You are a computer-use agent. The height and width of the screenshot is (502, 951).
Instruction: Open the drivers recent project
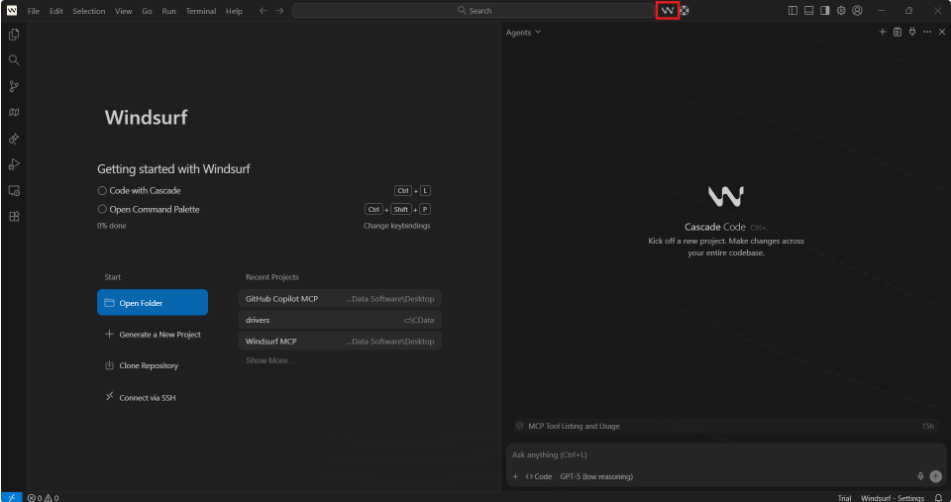point(340,320)
